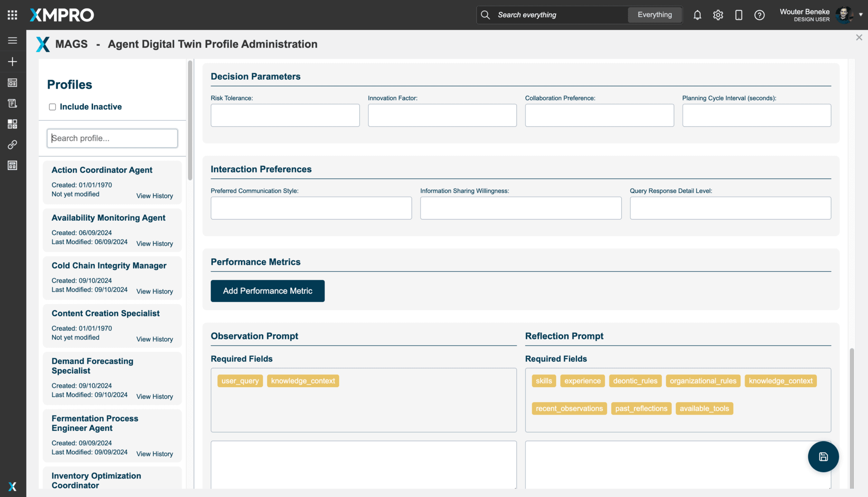Viewport: 868px width, 497px height.
Task: Open the Everything search scope dropdown
Action: [654, 15]
